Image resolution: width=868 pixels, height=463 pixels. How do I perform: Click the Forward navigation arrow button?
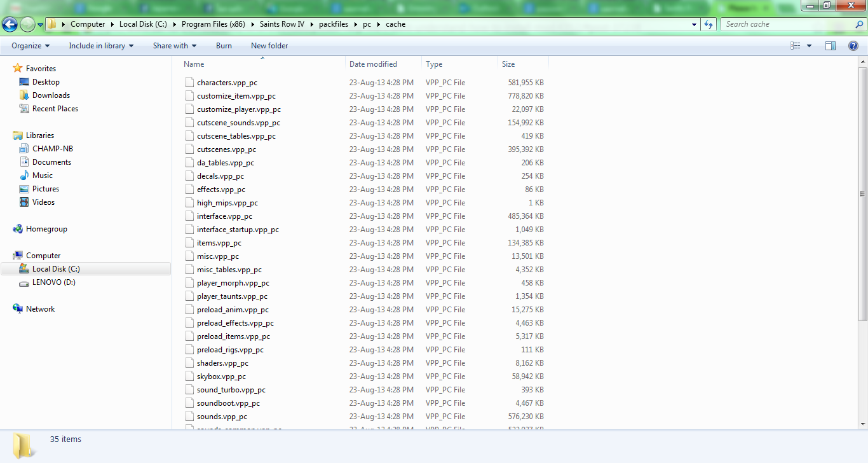point(27,24)
